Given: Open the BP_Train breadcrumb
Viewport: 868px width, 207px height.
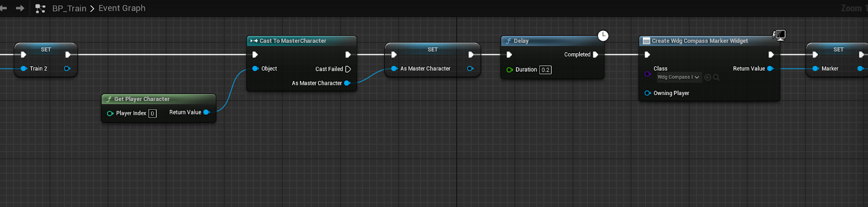Looking at the screenshot, I should click(x=69, y=8).
